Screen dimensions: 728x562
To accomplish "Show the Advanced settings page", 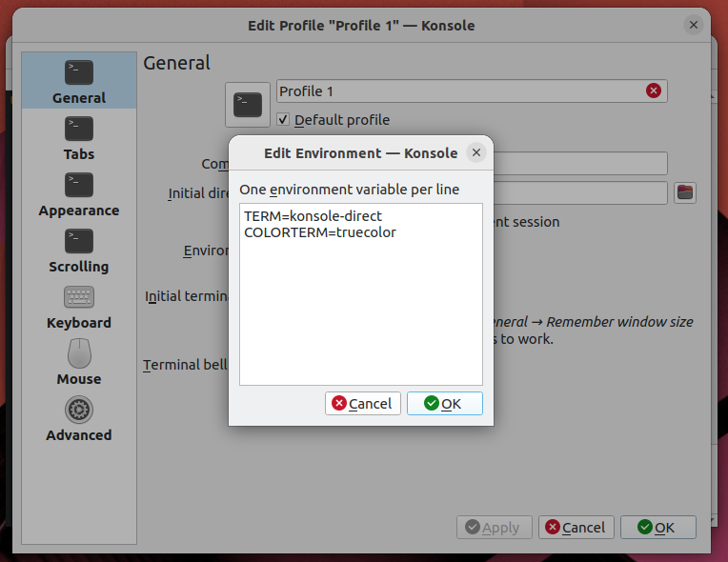I will (x=79, y=419).
